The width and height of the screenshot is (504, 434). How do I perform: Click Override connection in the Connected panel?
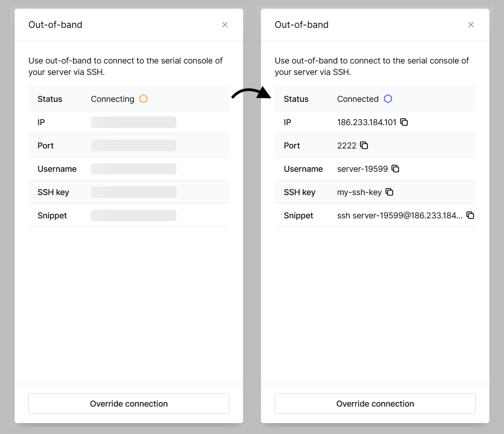pyautogui.click(x=375, y=403)
